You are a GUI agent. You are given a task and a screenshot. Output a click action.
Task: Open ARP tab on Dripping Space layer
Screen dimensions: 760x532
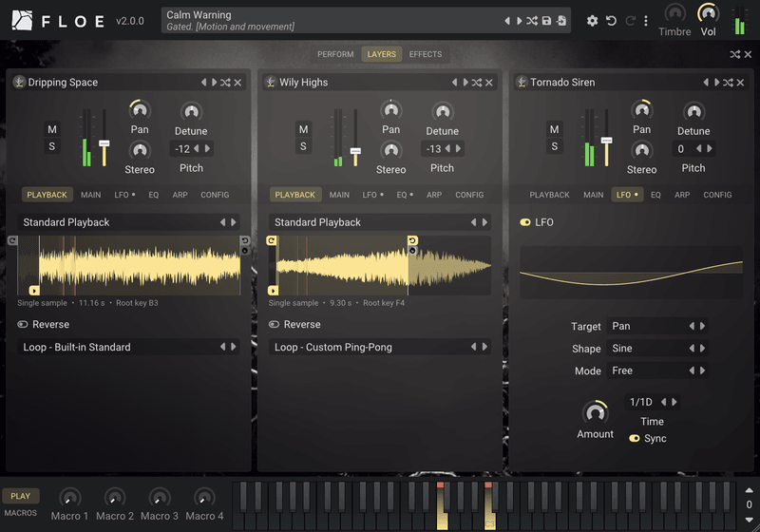180,195
